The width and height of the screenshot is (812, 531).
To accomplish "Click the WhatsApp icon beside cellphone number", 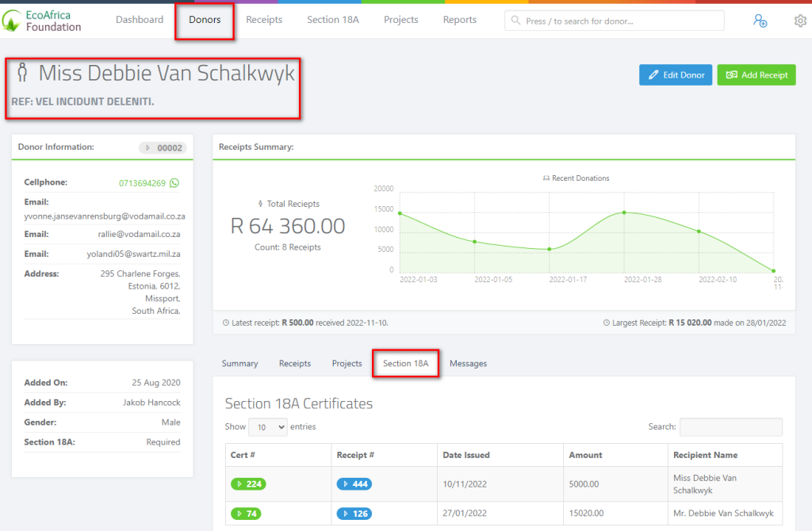I will [174, 183].
